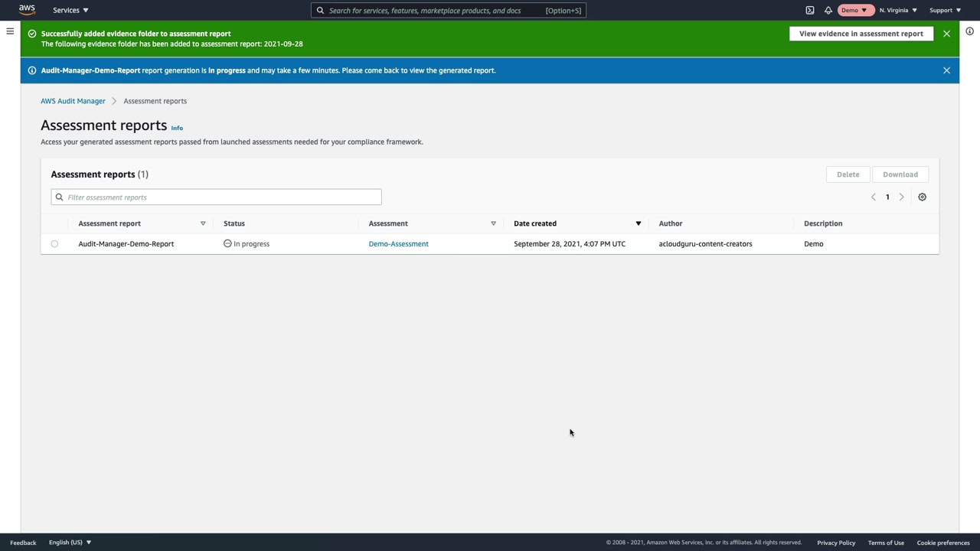Open the info help panel icon
The image size is (980, 551).
[x=969, y=31]
